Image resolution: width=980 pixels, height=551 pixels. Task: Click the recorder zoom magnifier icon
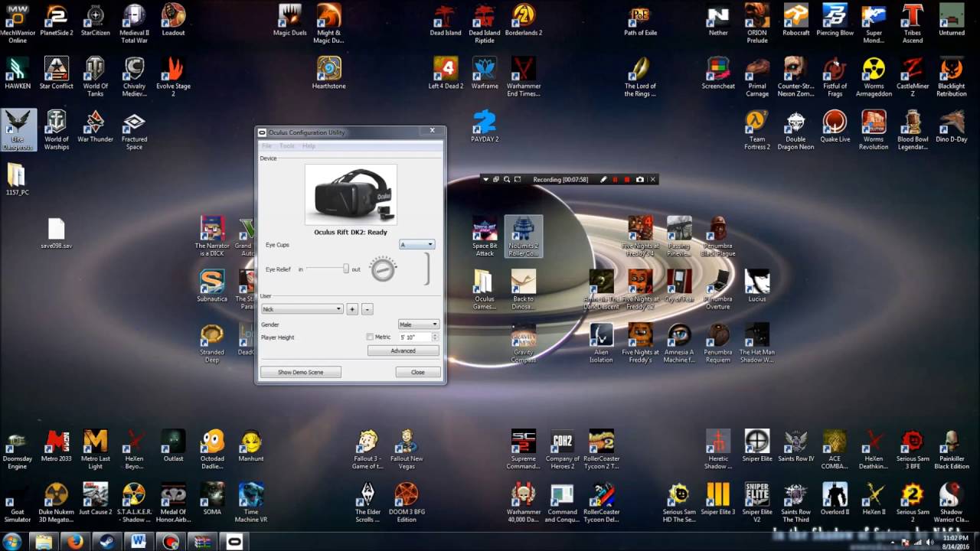[507, 179]
